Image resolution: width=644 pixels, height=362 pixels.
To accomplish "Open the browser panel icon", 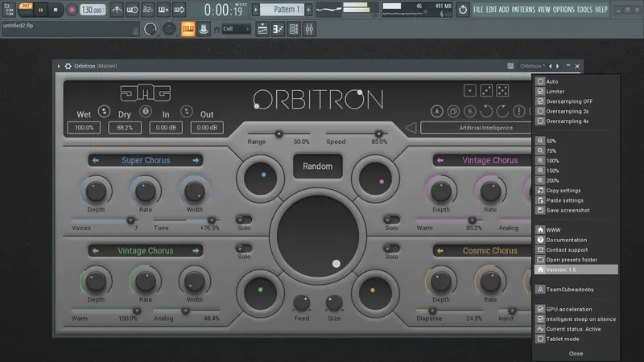I will coord(9,10).
